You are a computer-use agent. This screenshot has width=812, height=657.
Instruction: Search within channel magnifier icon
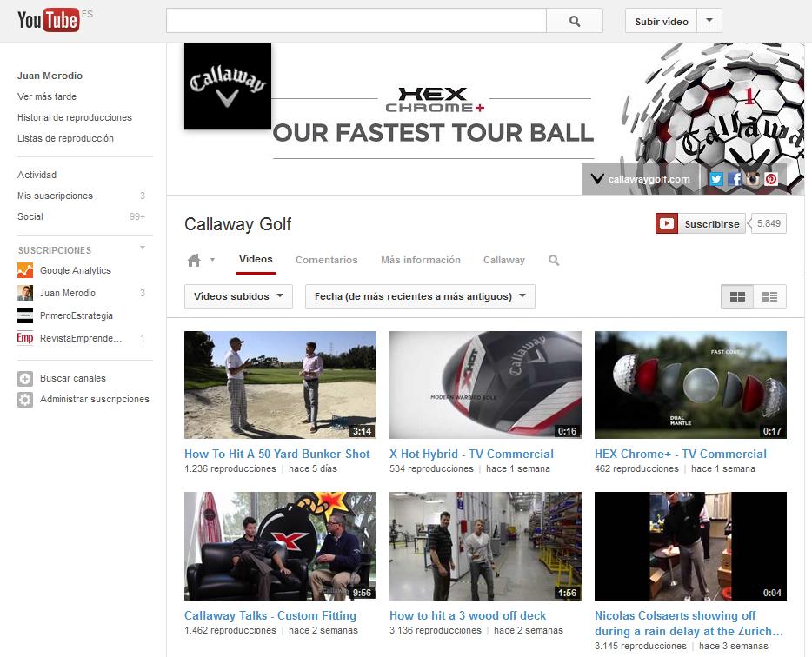(554, 260)
